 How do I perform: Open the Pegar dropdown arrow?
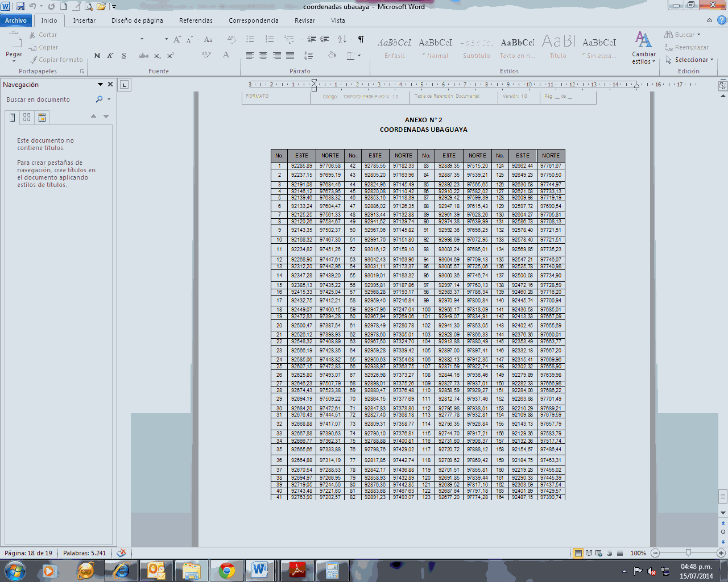pos(14,61)
